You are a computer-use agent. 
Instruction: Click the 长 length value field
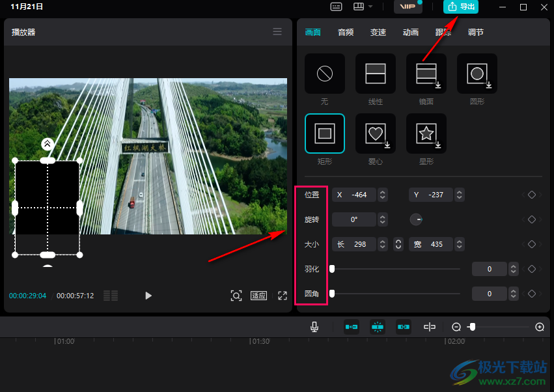pos(354,244)
